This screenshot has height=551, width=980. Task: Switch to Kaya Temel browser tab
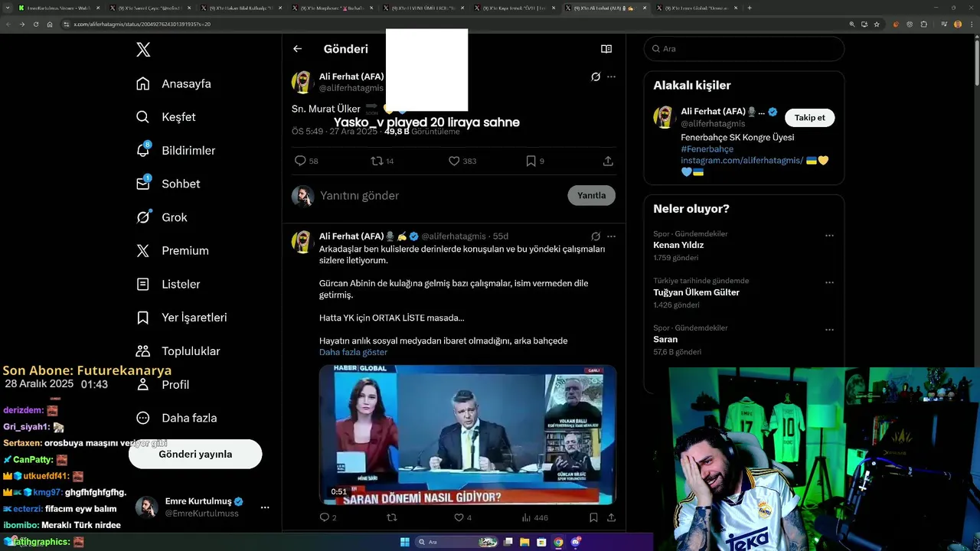click(513, 8)
